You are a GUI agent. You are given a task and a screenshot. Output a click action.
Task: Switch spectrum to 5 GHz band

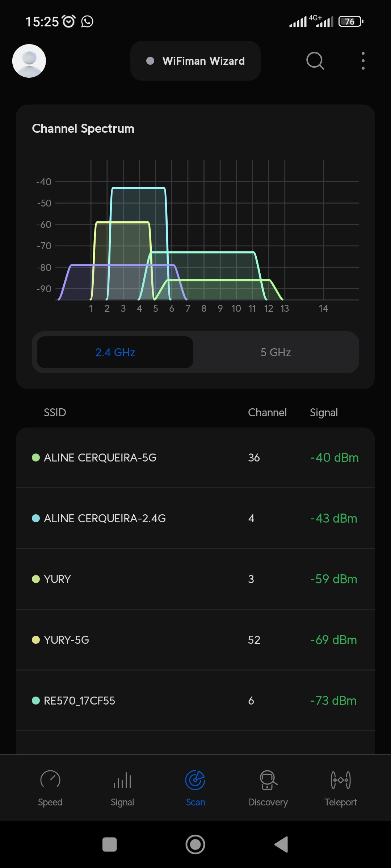coord(276,352)
